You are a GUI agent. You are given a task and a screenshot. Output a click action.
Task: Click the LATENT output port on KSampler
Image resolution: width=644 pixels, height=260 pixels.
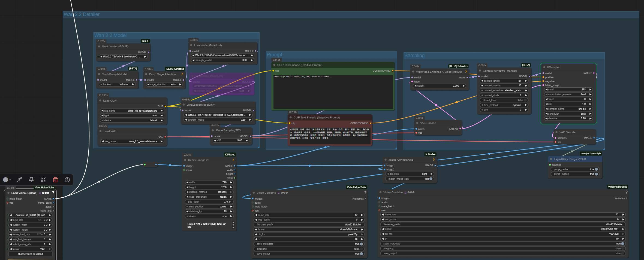pos(594,73)
